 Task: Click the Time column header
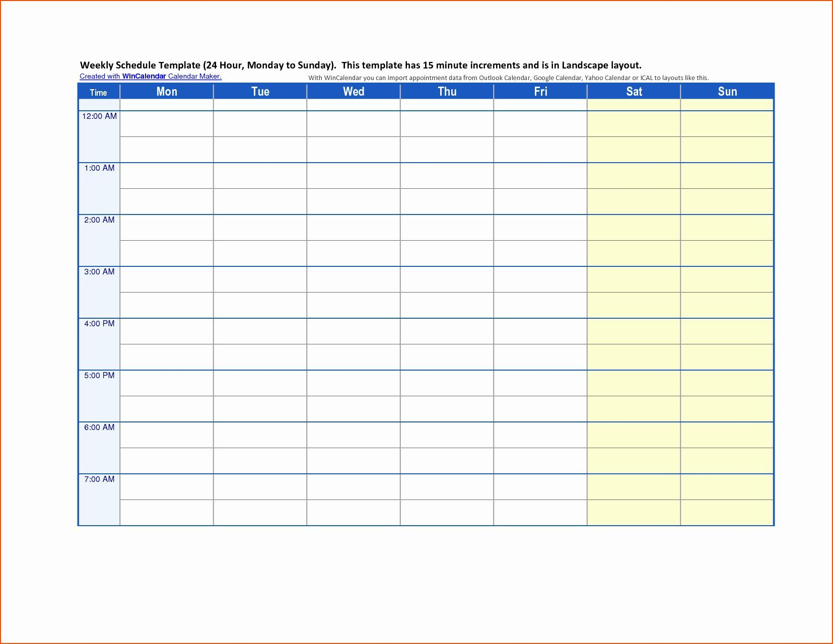pyautogui.click(x=99, y=92)
